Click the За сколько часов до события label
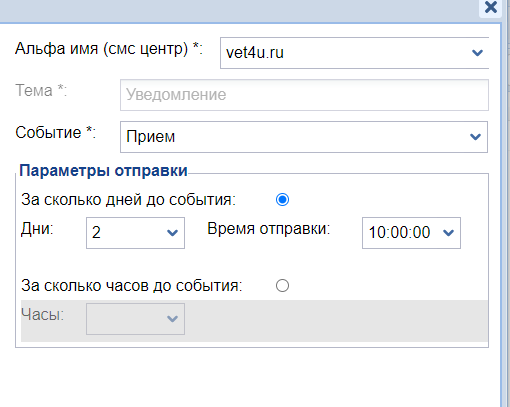 132,286
